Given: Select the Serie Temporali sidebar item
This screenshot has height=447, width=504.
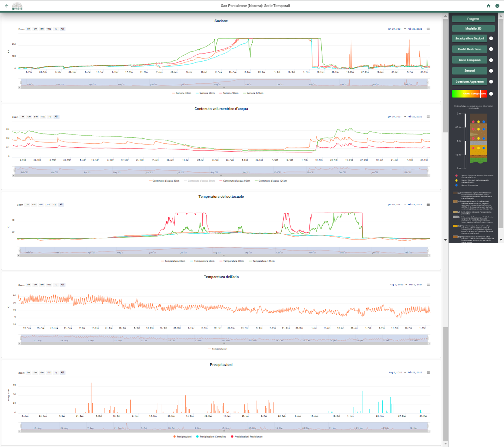Looking at the screenshot, I should click(469, 60).
